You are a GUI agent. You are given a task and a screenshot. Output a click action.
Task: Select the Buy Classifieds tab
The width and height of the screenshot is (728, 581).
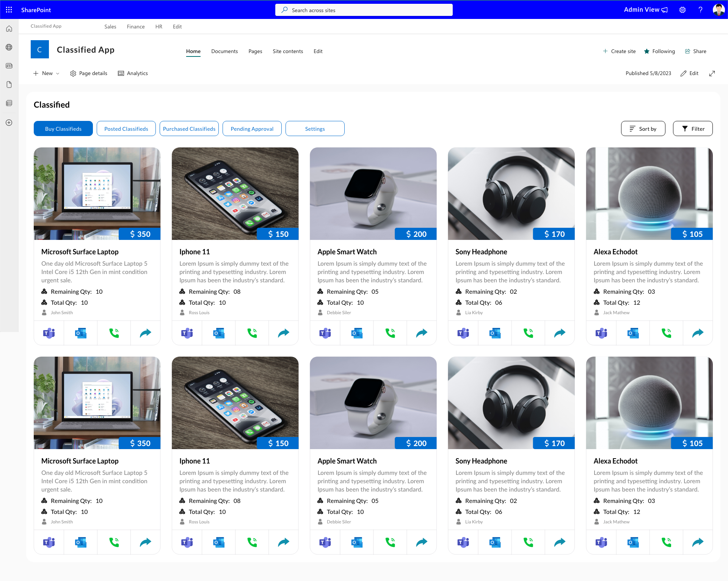[x=63, y=128]
